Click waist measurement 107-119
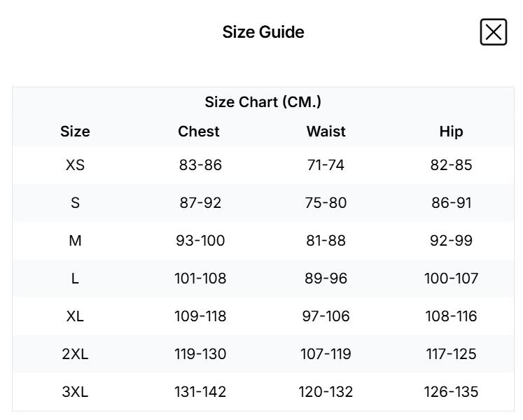Image resolution: width=523 pixels, height=420 pixels. [x=326, y=354]
